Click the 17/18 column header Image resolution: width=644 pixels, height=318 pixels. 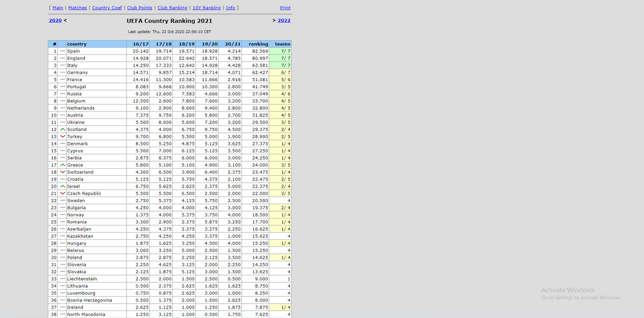point(161,44)
